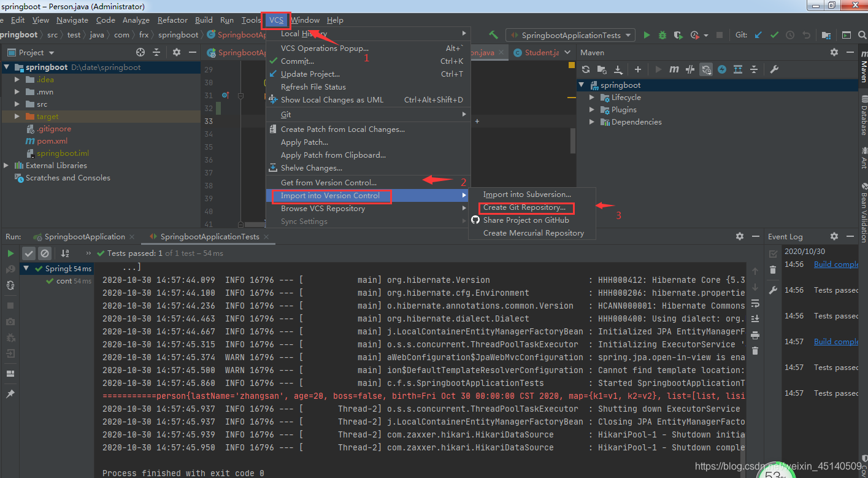Expand External Libraries node
This screenshot has height=478, width=868.
(x=6, y=166)
